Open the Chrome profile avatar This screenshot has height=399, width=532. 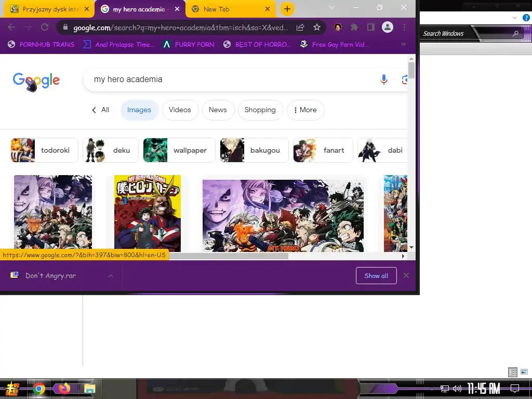coord(388,28)
